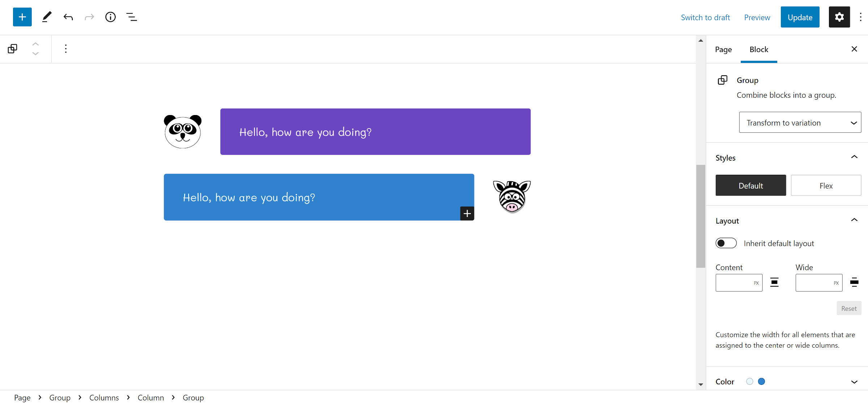This screenshot has height=403, width=868.
Task: Expand the Color panel section
Action: 854,382
